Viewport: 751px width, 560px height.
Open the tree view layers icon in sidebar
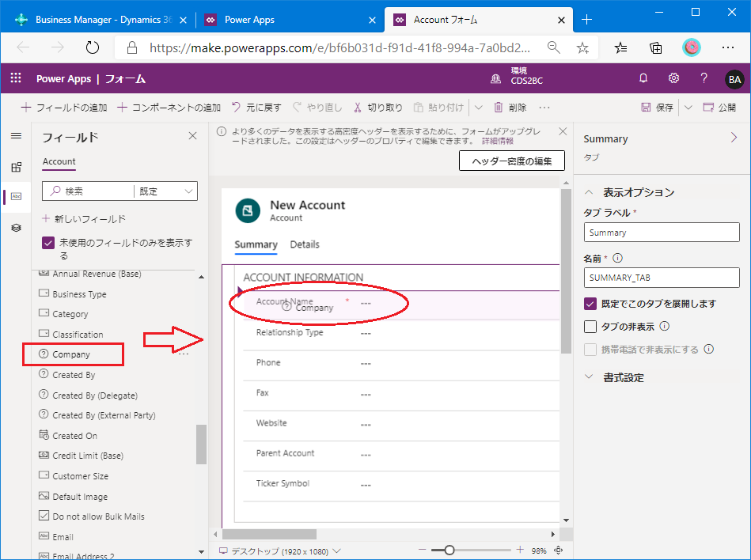click(x=16, y=228)
